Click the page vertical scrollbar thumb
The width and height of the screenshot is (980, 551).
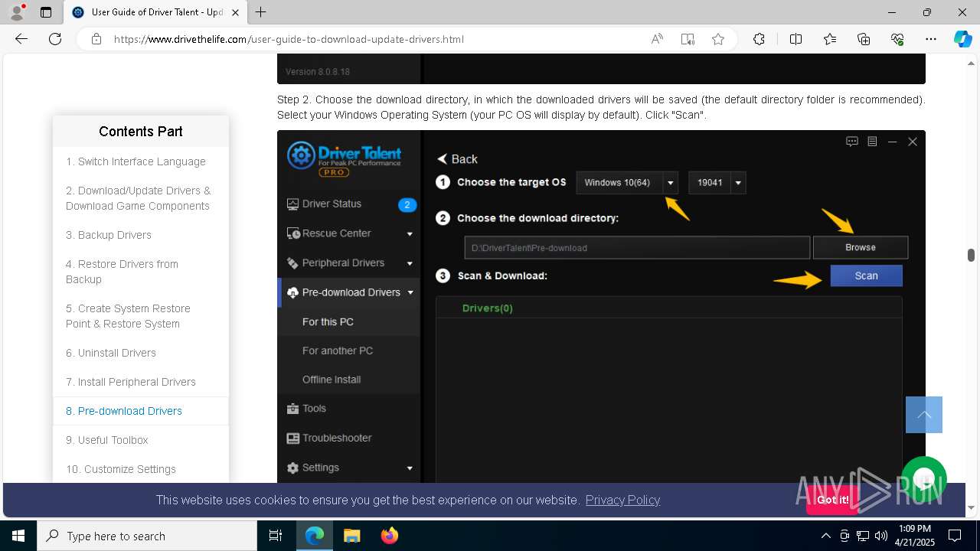tap(971, 255)
